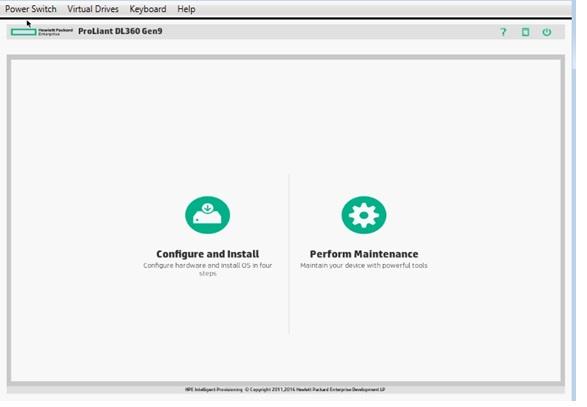
Task: Click the green question mark help icon
Action: 503,32
